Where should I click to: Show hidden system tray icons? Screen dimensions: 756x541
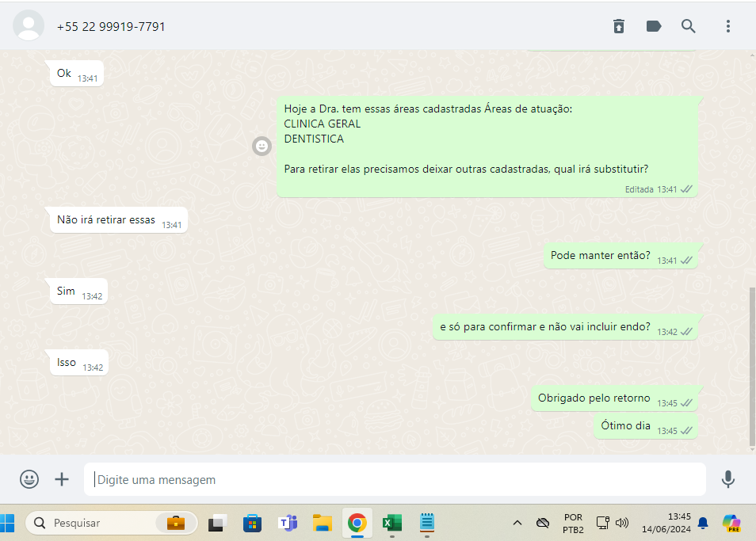[x=517, y=523]
